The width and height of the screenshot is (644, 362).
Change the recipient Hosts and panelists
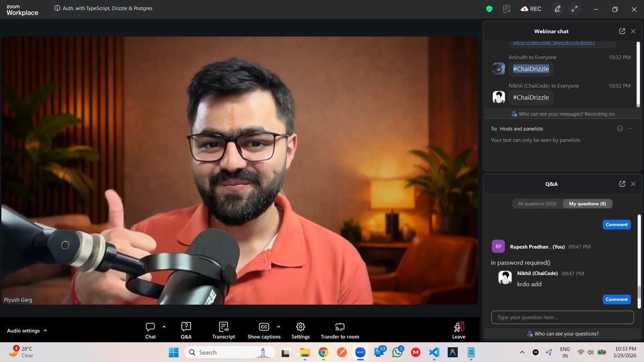(x=521, y=129)
